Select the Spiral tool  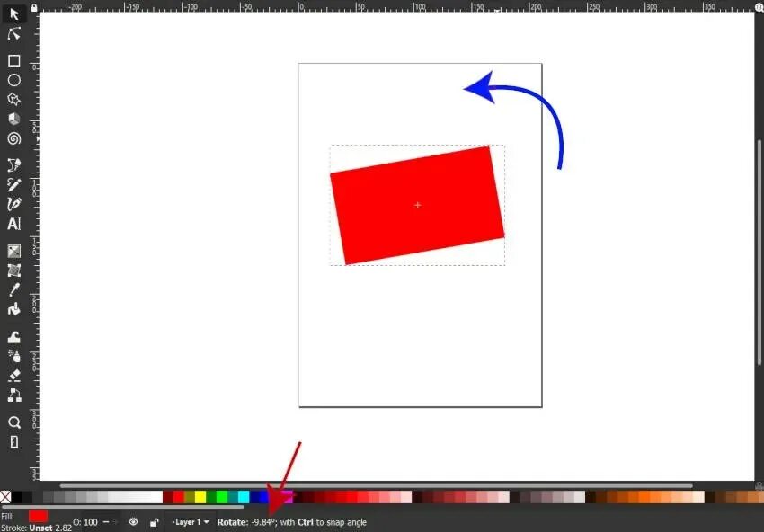(x=13, y=139)
